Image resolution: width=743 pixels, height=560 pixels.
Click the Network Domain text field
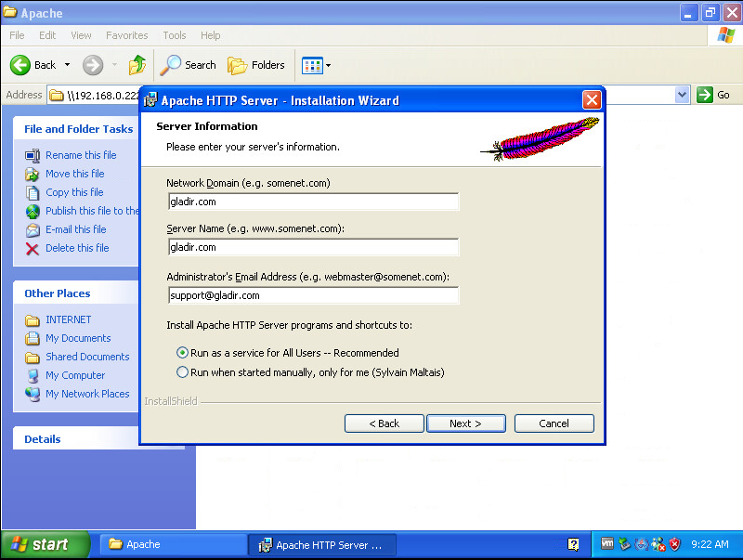pyautogui.click(x=313, y=202)
